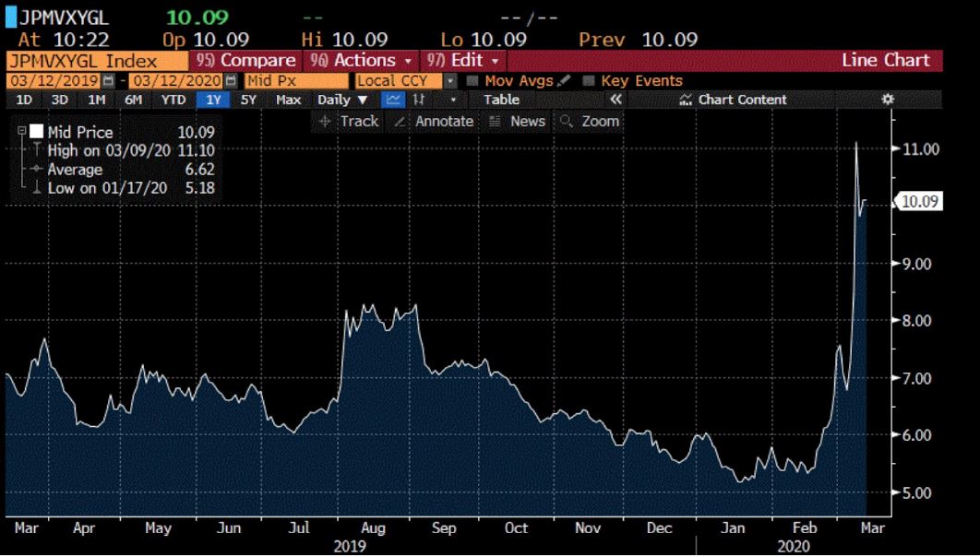This screenshot has height=557, width=980.
Task: Expand the Local CCY currency dropdown
Action: point(451,81)
